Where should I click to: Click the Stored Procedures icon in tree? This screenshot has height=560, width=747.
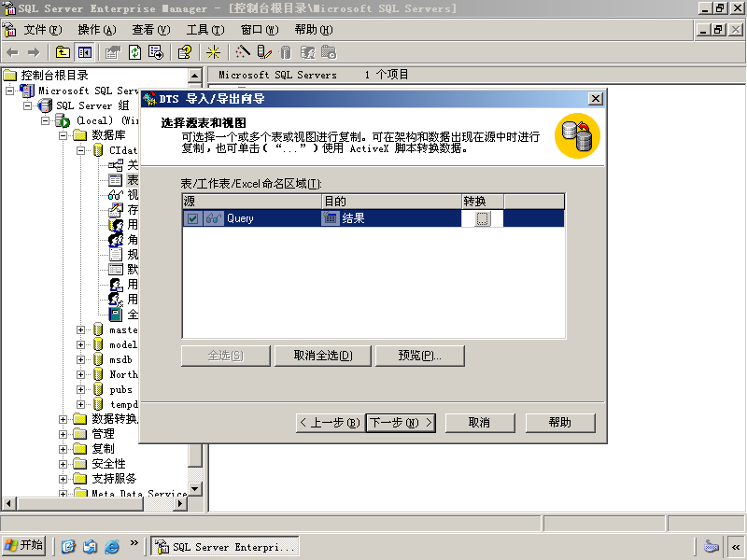click(x=115, y=209)
